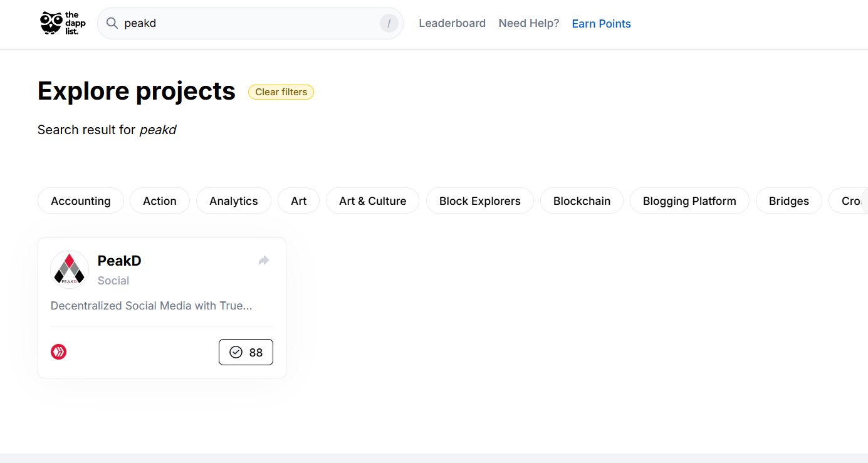Image resolution: width=868 pixels, height=463 pixels.
Task: Filter by Blockchain category
Action: pos(582,201)
